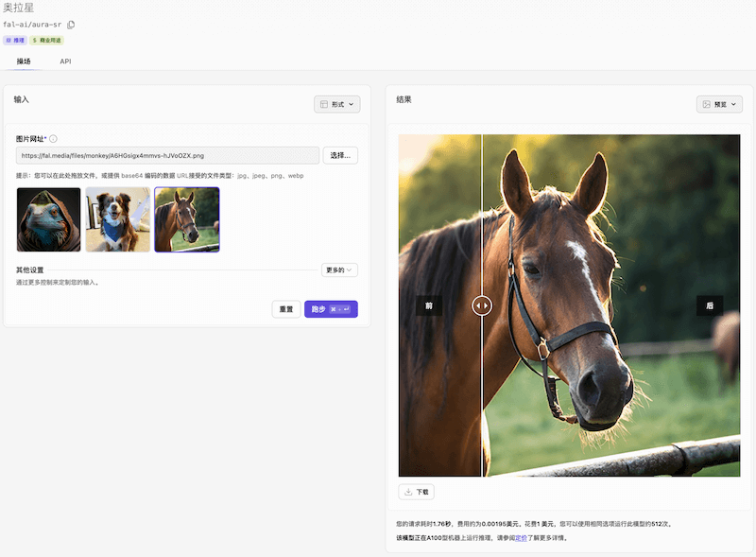Click the 商业用途 tag badge
This screenshot has width=756, height=557.
click(x=46, y=41)
